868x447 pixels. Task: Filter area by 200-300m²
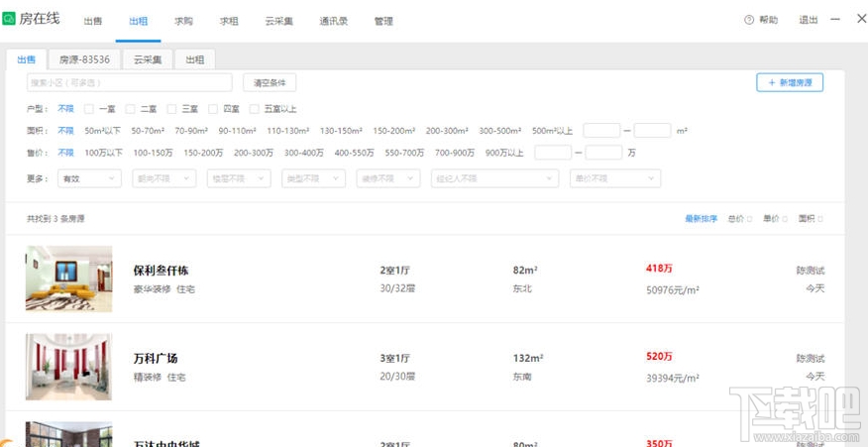coord(447,131)
